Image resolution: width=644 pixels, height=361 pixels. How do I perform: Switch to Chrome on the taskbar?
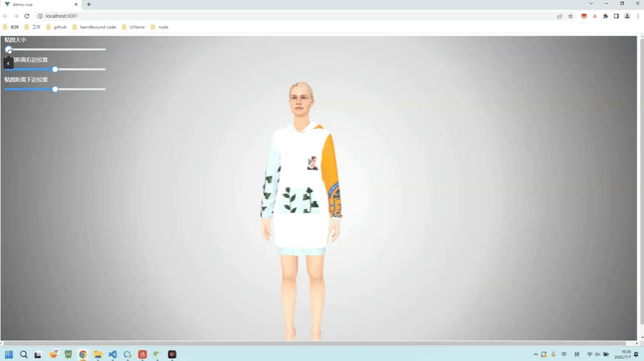point(83,354)
